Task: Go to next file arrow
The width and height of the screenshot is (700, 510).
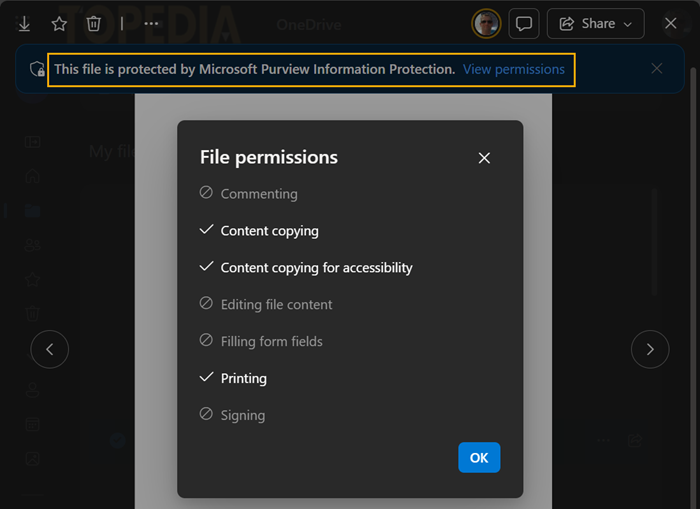Action: coord(650,349)
